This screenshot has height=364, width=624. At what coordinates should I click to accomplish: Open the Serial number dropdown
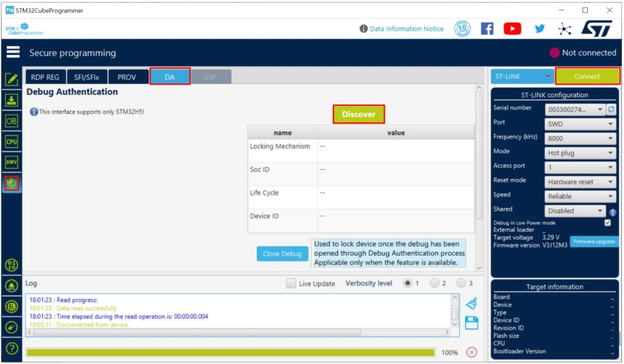pyautogui.click(x=575, y=109)
